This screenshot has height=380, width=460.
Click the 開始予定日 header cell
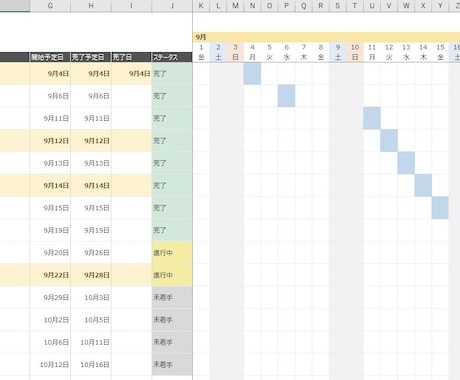coord(50,57)
